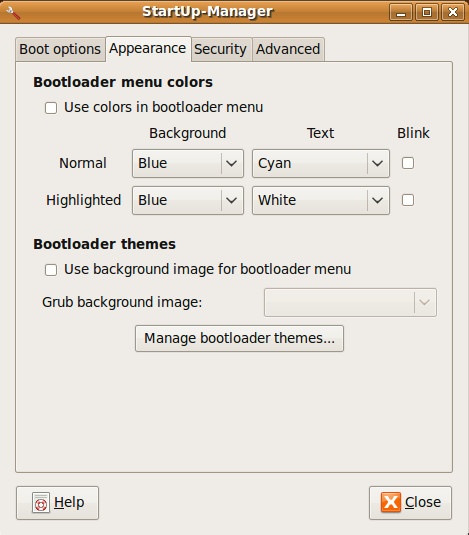Switch to Advanced tab

click(288, 49)
